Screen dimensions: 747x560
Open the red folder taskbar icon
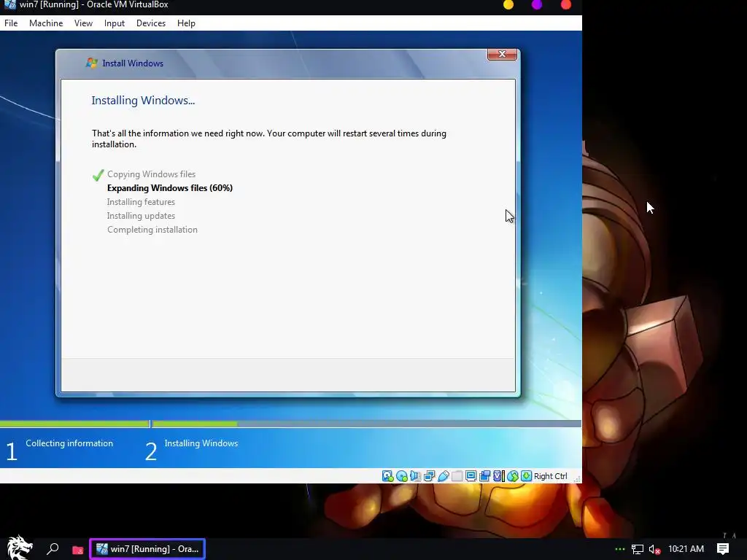point(77,550)
